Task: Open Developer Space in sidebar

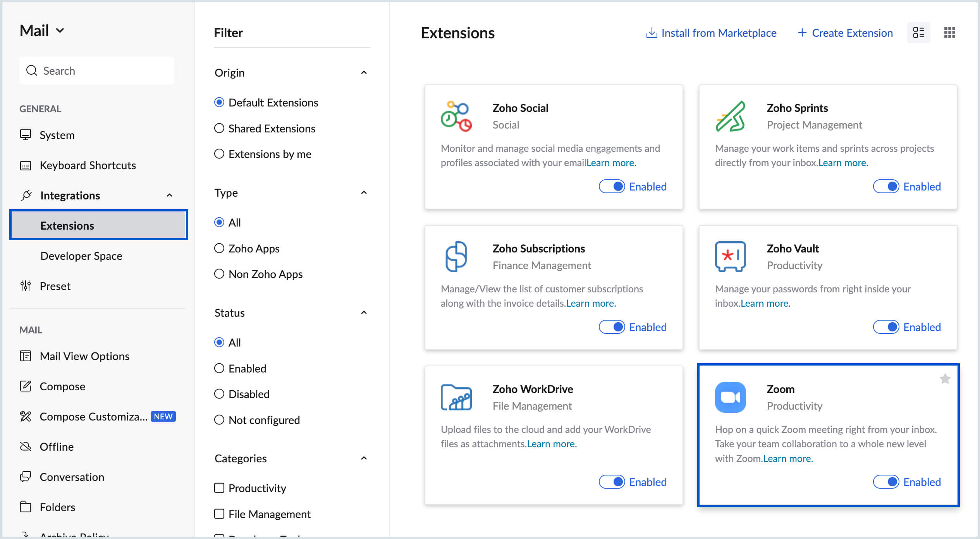Action: tap(81, 256)
